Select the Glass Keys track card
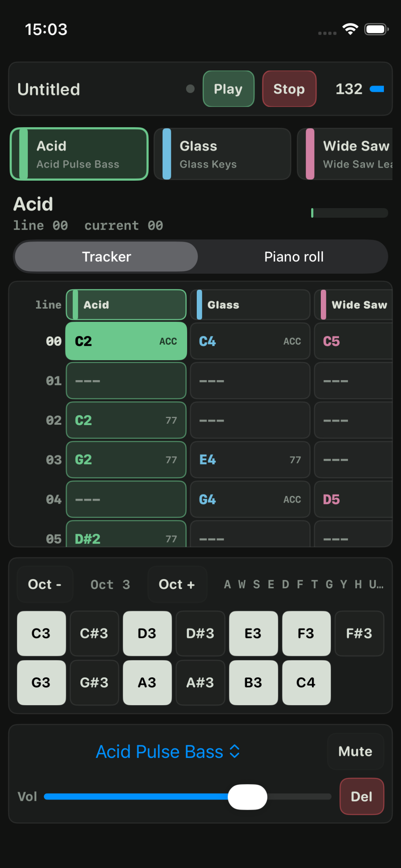This screenshot has height=868, width=401. point(222,154)
